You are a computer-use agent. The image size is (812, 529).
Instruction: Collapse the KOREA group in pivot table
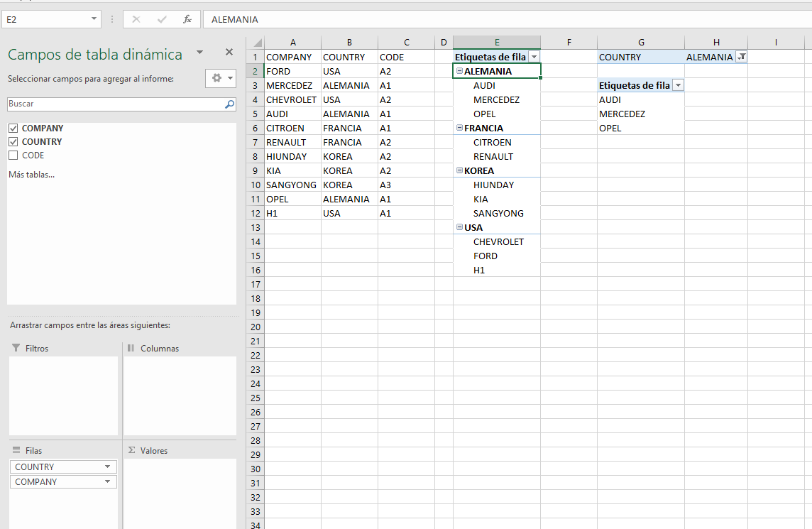[x=459, y=170]
